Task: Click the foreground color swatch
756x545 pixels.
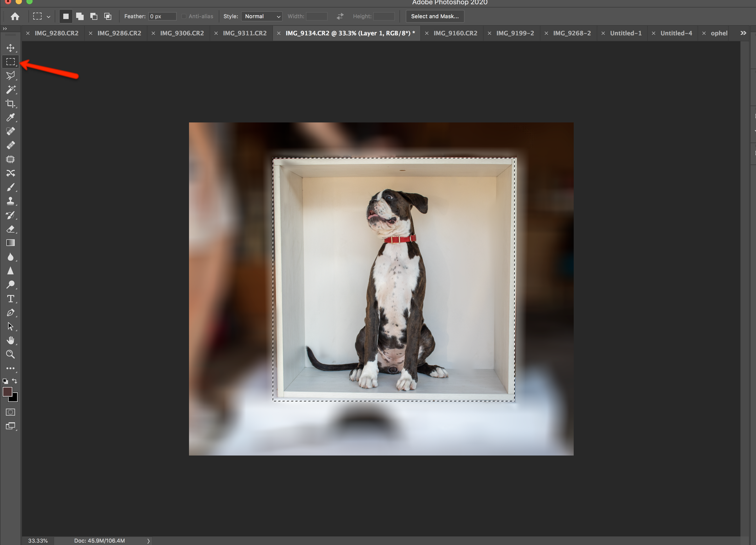Action: 8,392
